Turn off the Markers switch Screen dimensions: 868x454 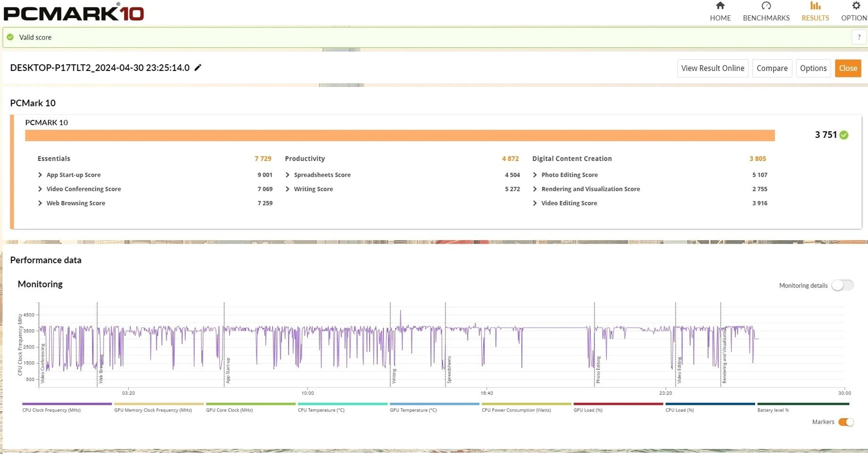pyautogui.click(x=845, y=422)
